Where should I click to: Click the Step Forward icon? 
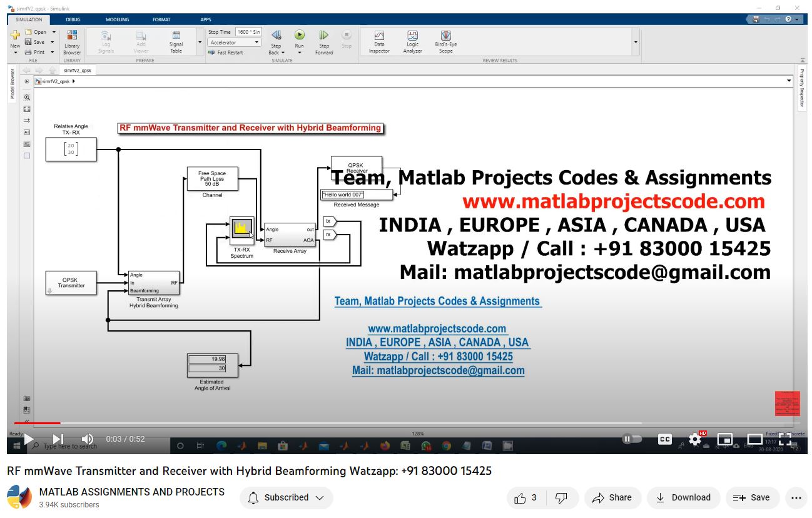pyautogui.click(x=323, y=36)
